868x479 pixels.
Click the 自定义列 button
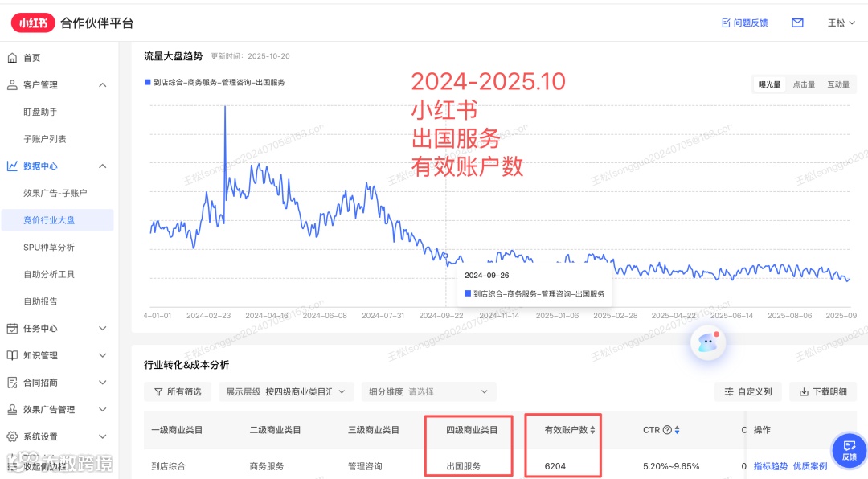(x=747, y=391)
